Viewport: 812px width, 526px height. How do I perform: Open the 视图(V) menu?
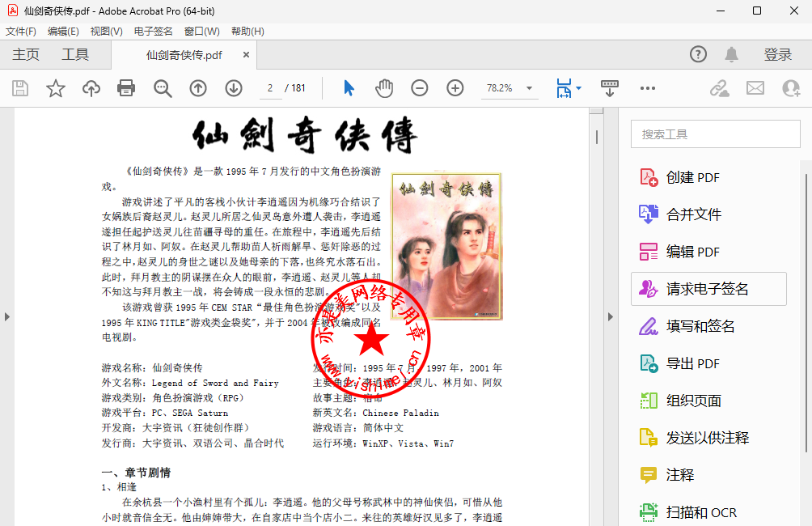(x=106, y=31)
